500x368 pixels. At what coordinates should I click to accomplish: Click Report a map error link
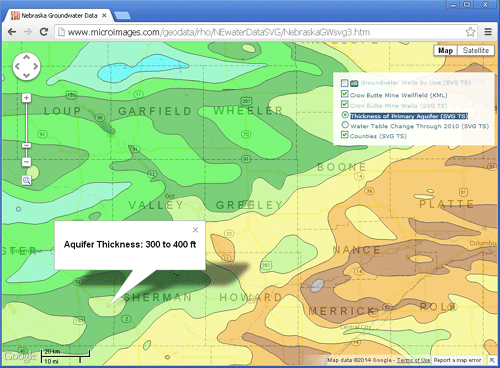(x=457, y=360)
